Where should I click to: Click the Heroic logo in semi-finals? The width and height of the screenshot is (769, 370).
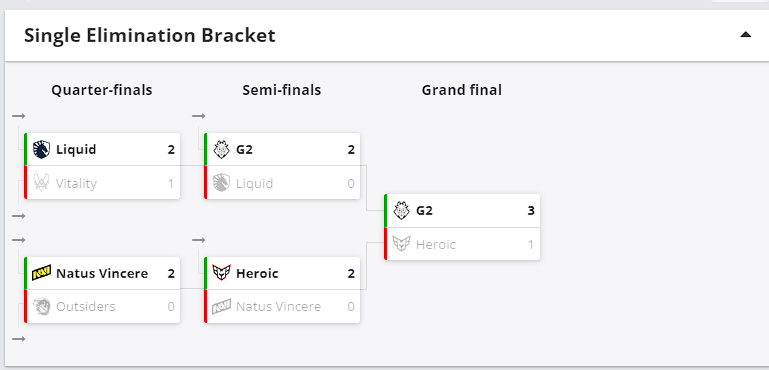[221, 273]
